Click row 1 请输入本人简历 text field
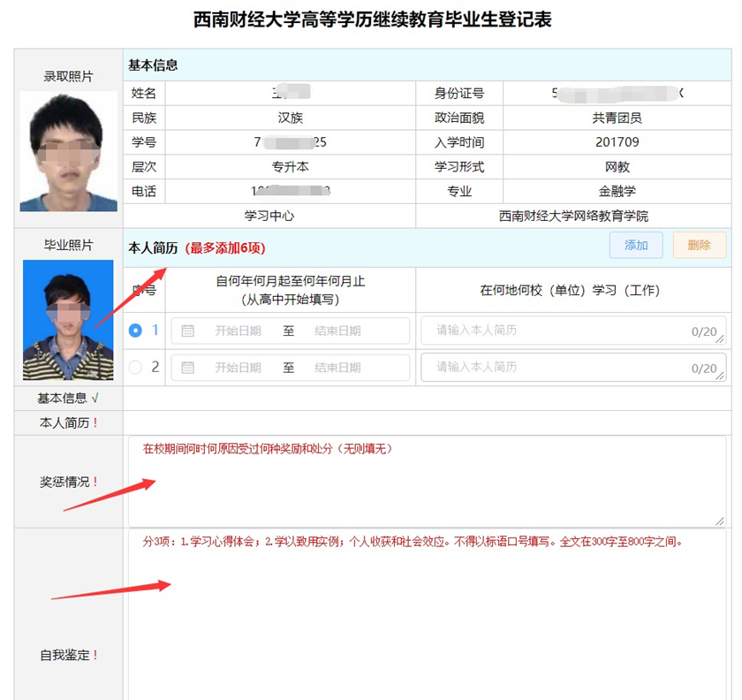Screen dimensions: 742x700 click(556, 331)
